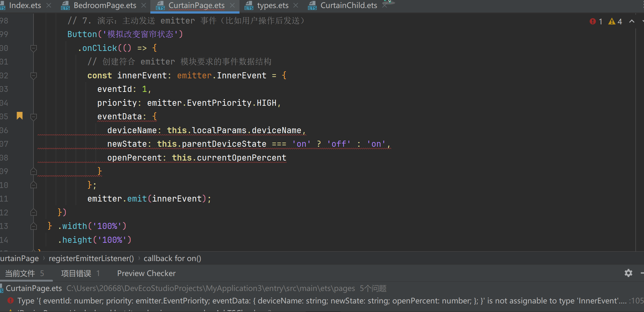Close the BedroomPage.ets tab
This screenshot has height=312, width=644.
point(144,6)
